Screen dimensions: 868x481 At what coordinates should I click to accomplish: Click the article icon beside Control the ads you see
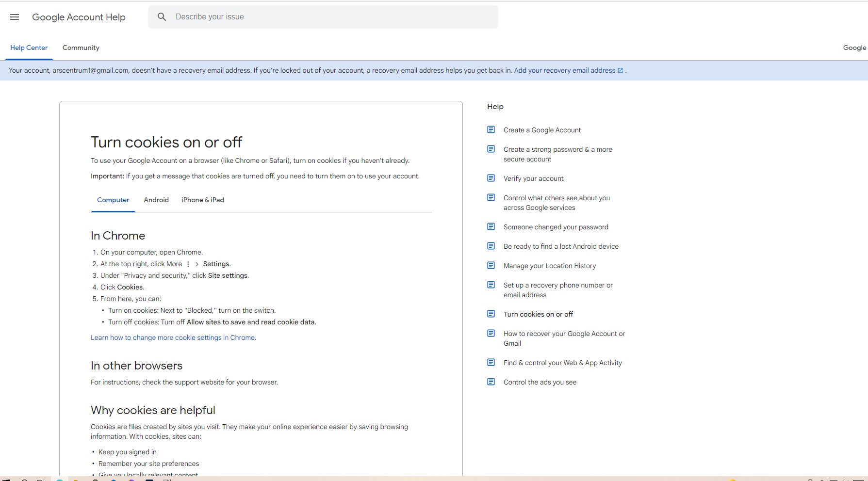(491, 382)
